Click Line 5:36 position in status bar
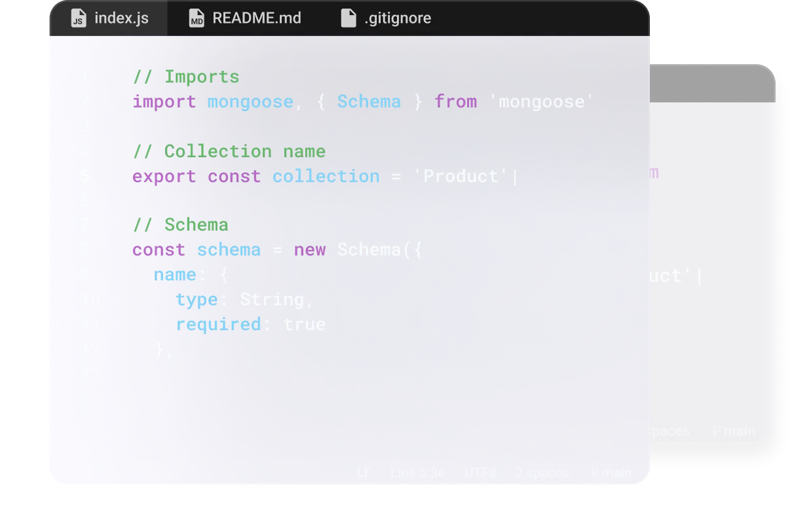794x532 pixels. click(417, 472)
